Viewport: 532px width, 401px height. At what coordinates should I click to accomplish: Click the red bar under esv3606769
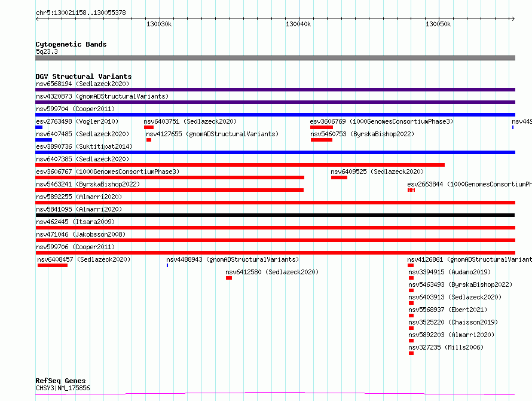click(x=322, y=127)
